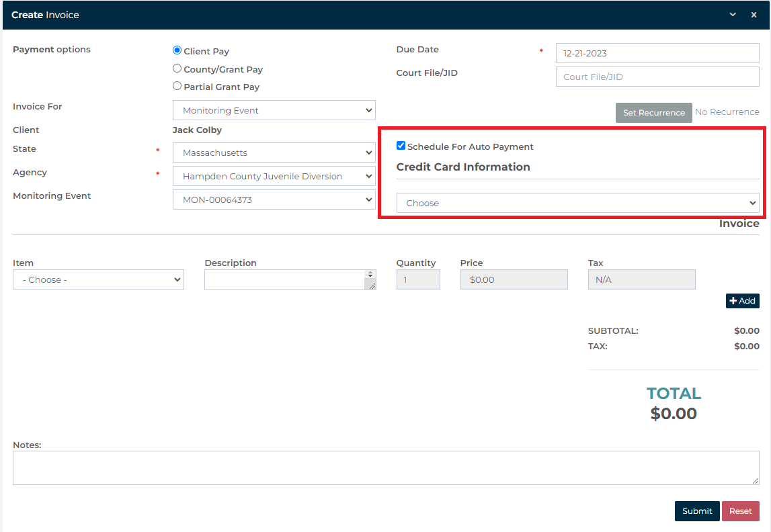Click the Quantity field
The image size is (771, 532).
pyautogui.click(x=418, y=279)
